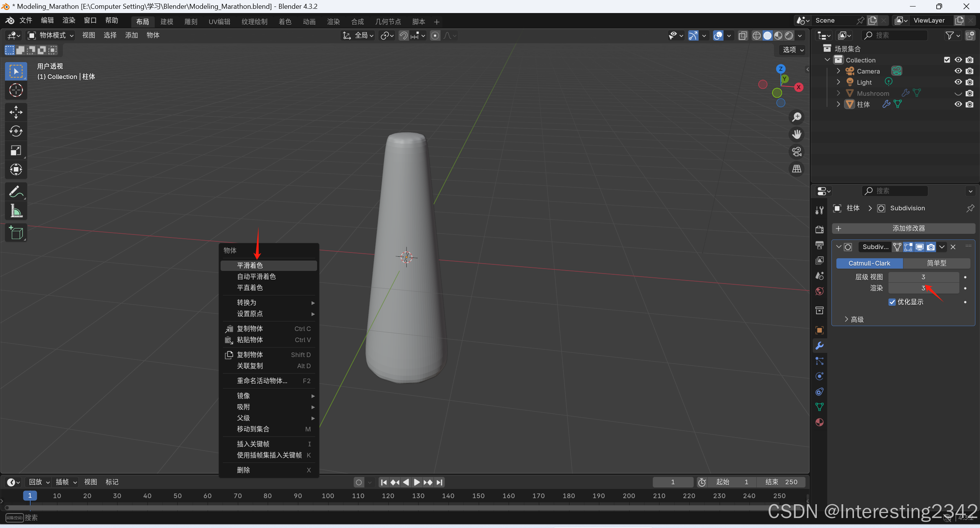Toggle camera view in viewport gizmo
Viewport: 980px width, 528px height.
click(x=797, y=152)
